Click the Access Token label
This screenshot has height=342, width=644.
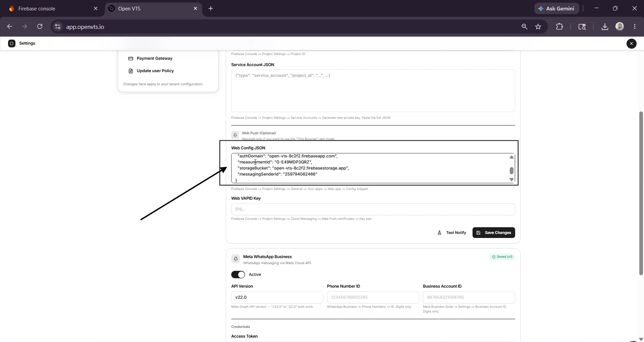coord(244,336)
